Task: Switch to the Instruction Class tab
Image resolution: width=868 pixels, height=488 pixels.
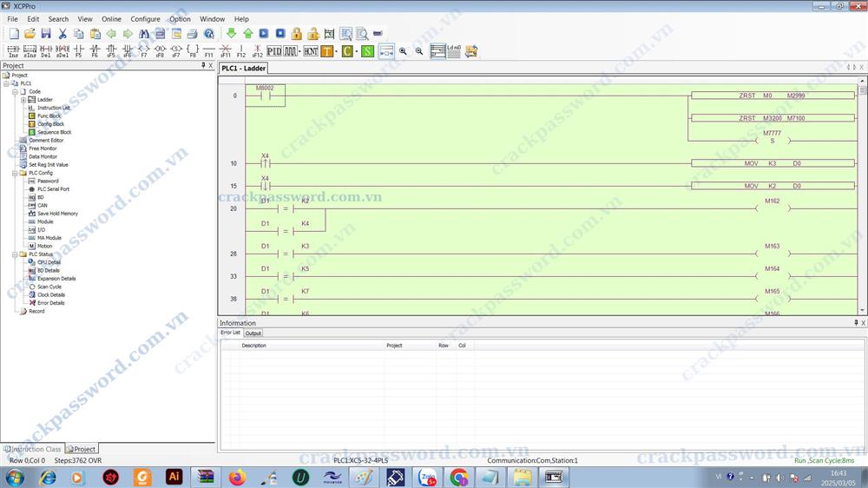Action: [x=36, y=449]
